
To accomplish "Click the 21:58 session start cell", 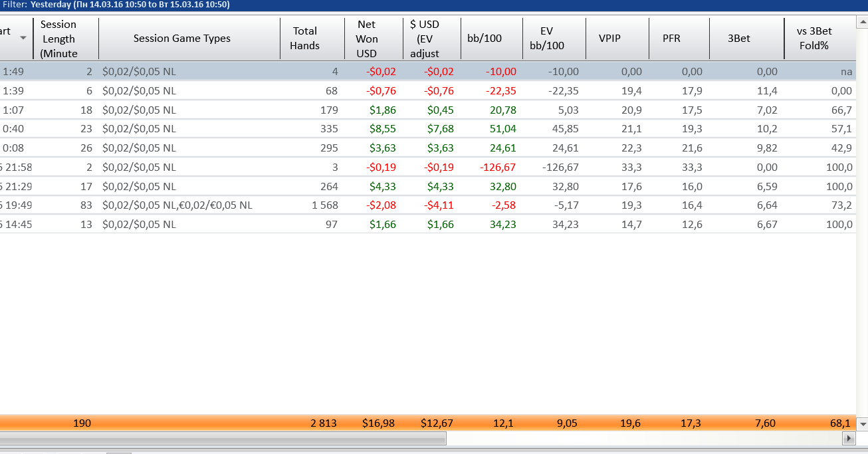I will [x=19, y=168].
